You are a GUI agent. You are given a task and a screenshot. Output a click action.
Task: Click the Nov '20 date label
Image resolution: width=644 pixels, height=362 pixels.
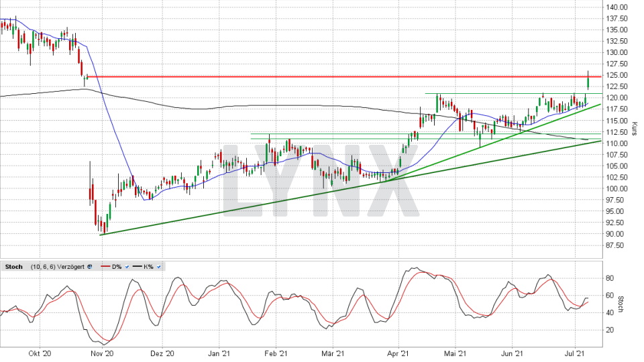[102, 353]
